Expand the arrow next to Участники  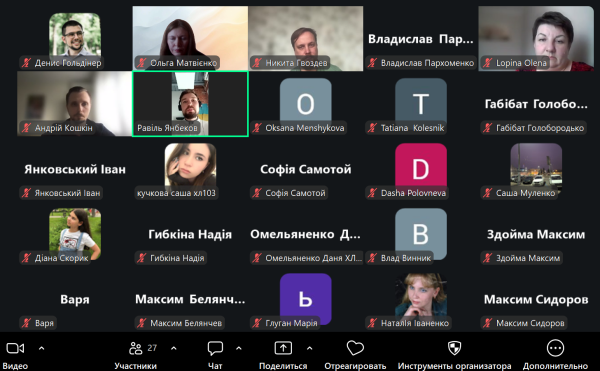(x=173, y=348)
